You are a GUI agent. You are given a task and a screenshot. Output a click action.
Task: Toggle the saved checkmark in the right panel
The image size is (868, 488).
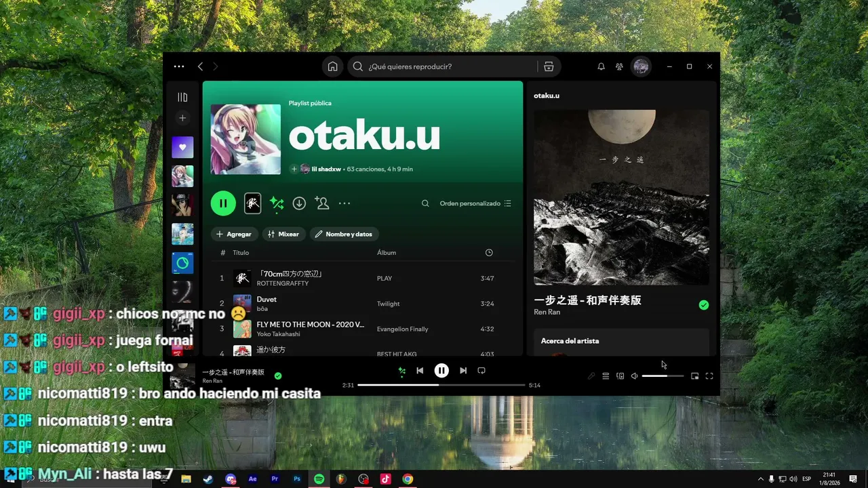point(704,305)
